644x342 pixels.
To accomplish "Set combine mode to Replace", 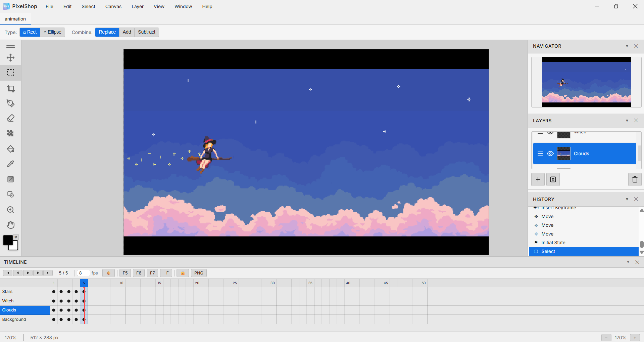I will point(107,32).
